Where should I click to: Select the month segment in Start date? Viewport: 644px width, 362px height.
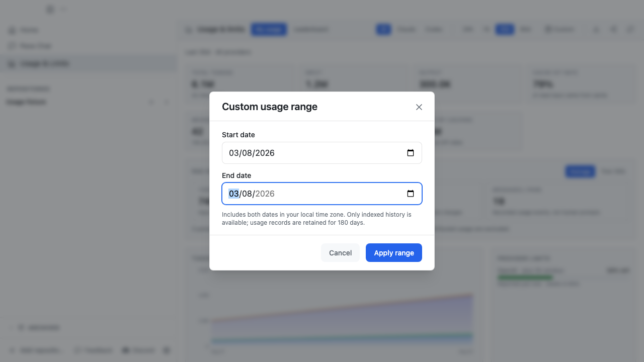(x=233, y=153)
